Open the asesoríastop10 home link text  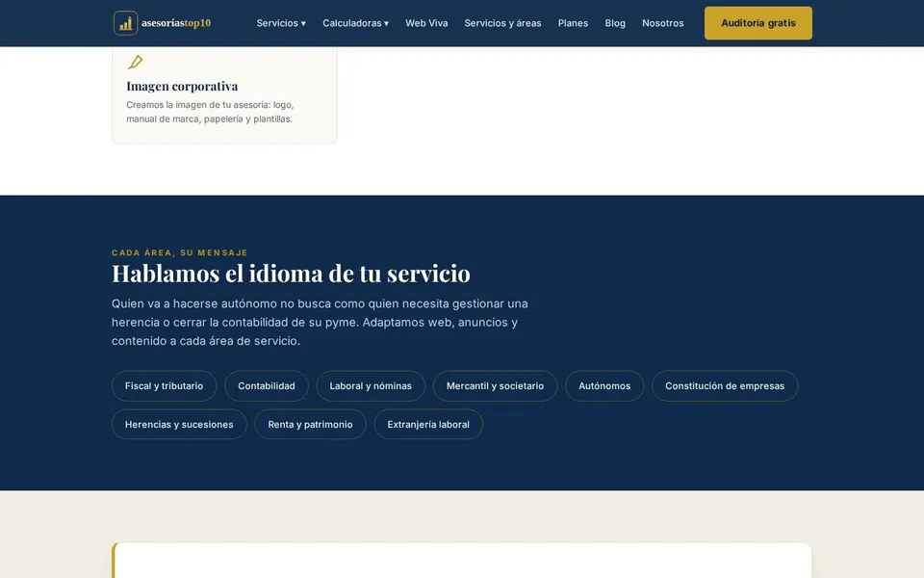(x=175, y=23)
